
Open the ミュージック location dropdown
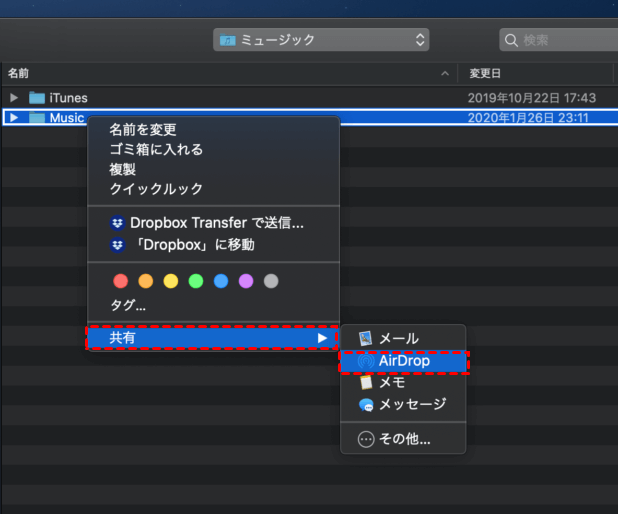tap(321, 40)
